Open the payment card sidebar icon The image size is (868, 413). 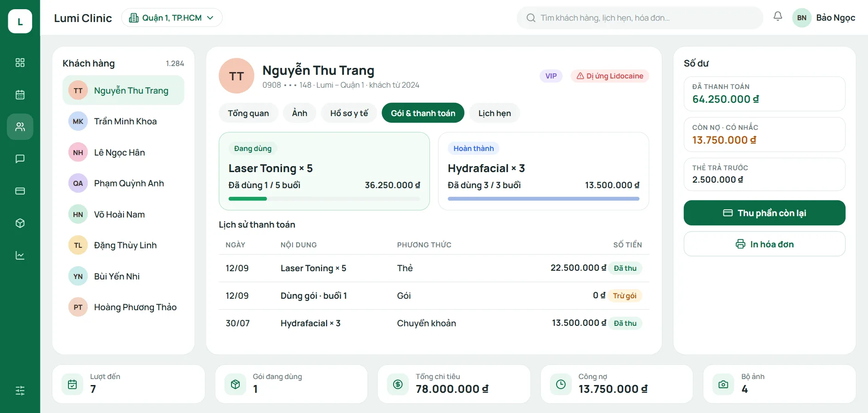(20, 191)
